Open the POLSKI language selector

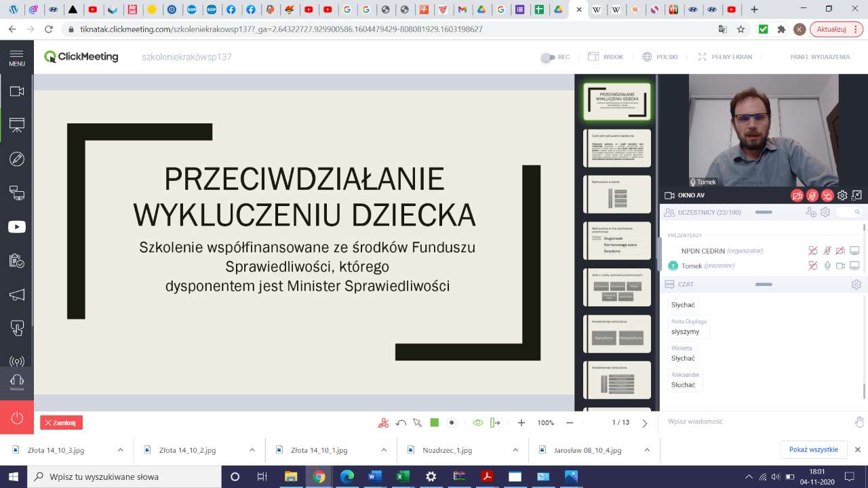[660, 57]
